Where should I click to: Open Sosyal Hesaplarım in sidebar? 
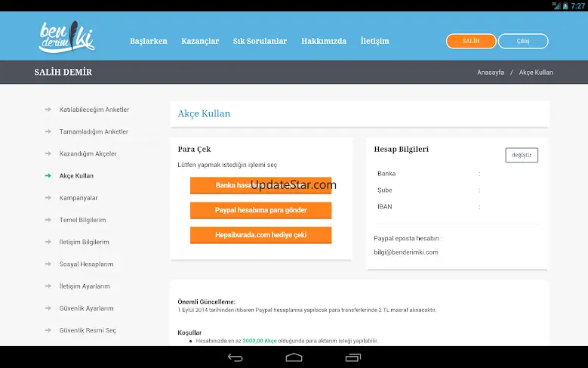[x=86, y=264]
